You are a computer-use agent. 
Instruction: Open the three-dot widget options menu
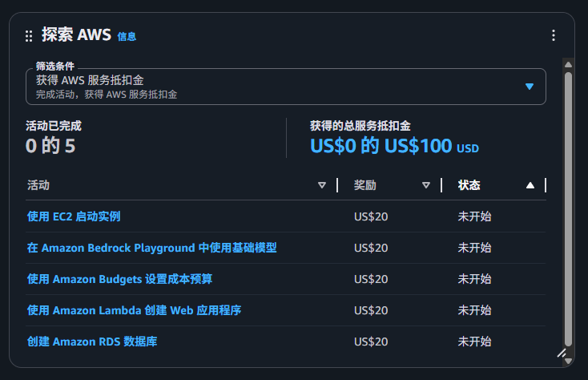[553, 35]
